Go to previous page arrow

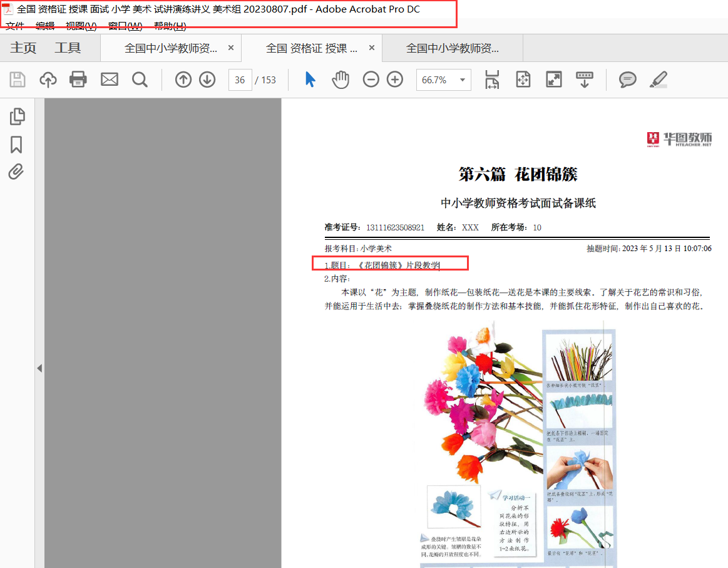(x=183, y=80)
